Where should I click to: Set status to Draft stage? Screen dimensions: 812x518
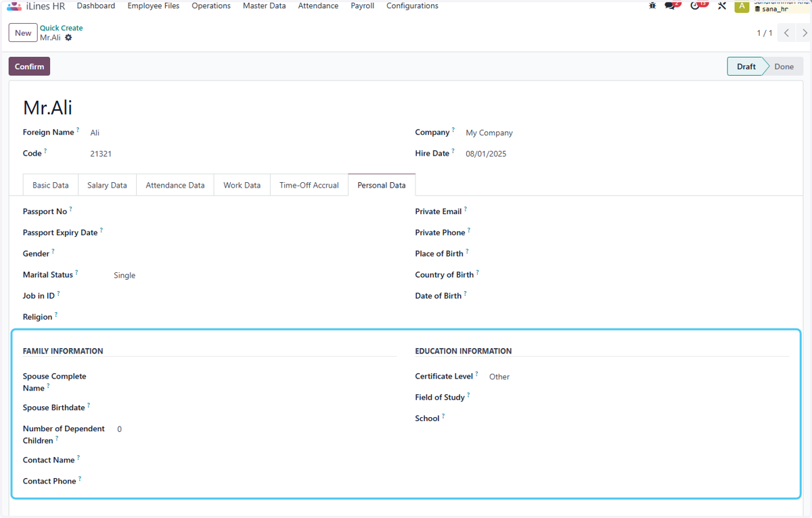click(x=746, y=66)
